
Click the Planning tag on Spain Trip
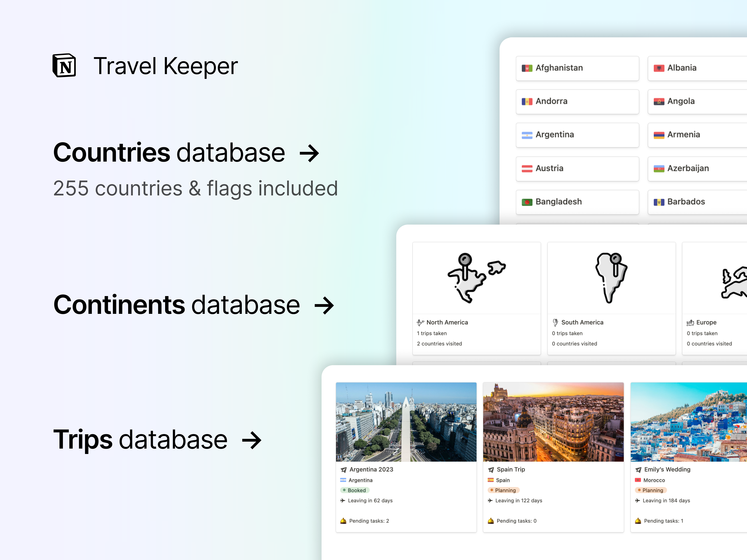[x=503, y=490]
